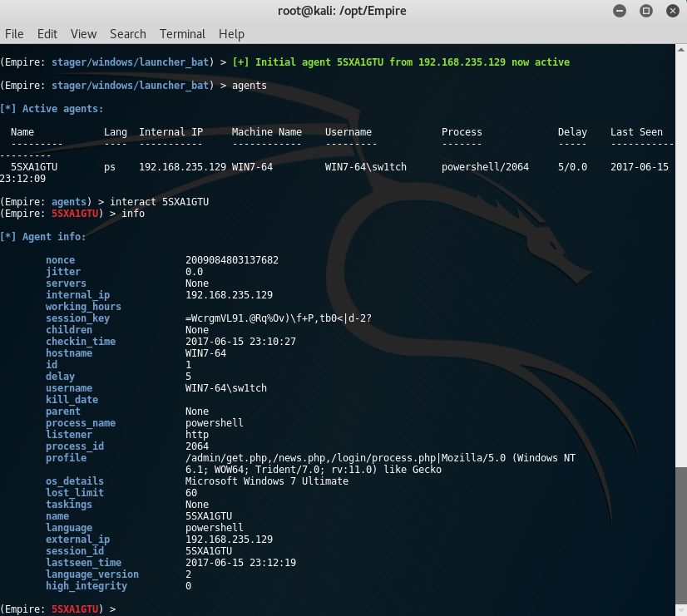
Task: Minimize the terminal window
Action: [620, 11]
